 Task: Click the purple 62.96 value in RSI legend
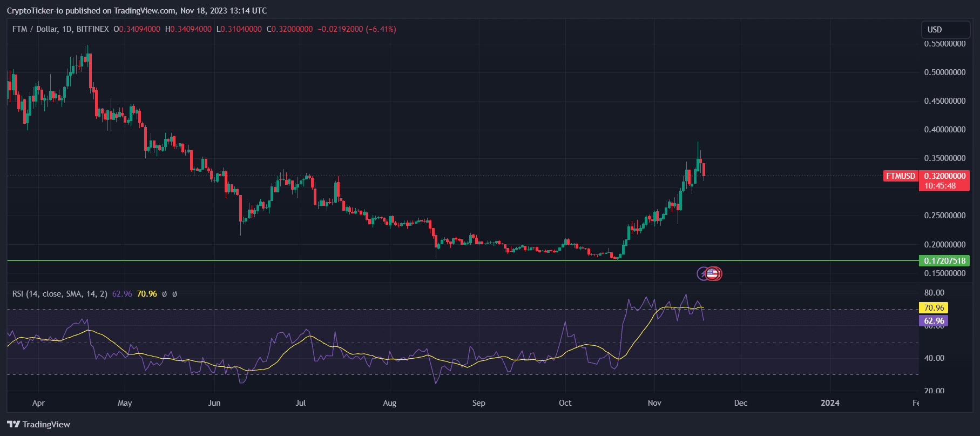[122, 294]
